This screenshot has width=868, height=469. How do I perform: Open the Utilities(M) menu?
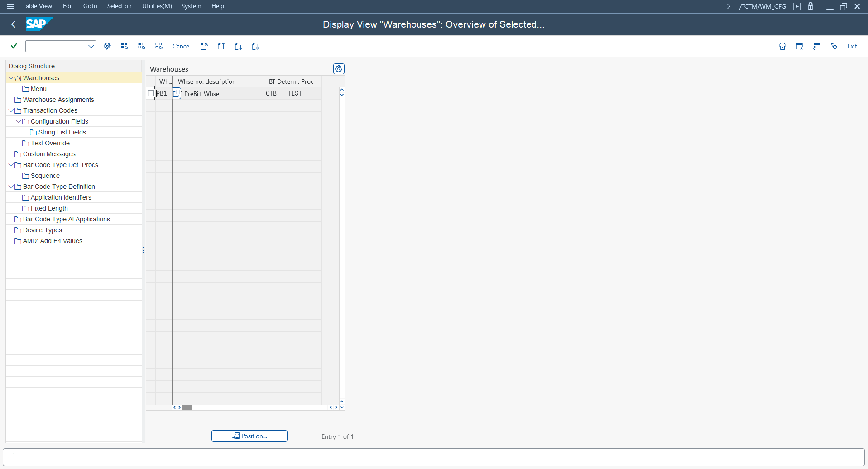click(157, 6)
